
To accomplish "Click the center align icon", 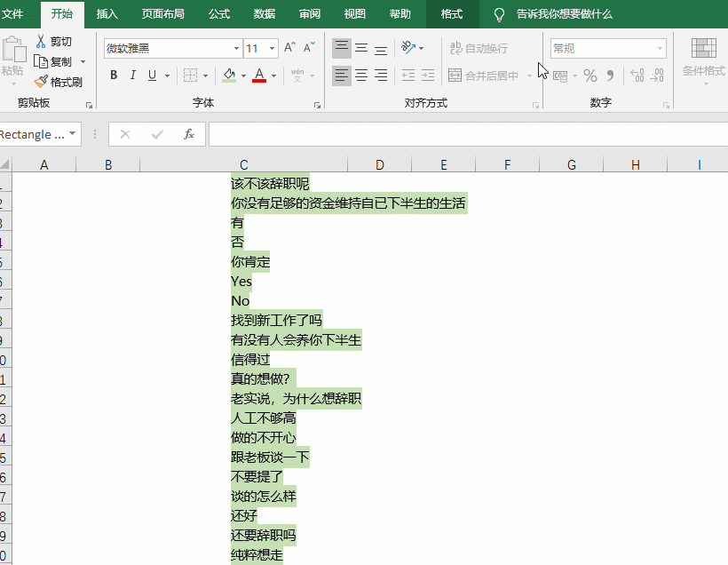I will point(361,76).
